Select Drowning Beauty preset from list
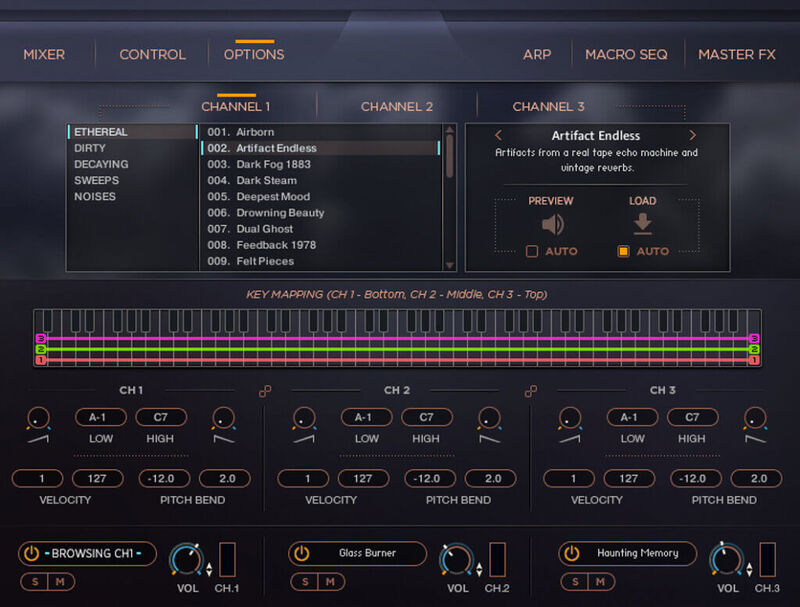Screen dimensions: 800x607 pyautogui.click(x=279, y=213)
